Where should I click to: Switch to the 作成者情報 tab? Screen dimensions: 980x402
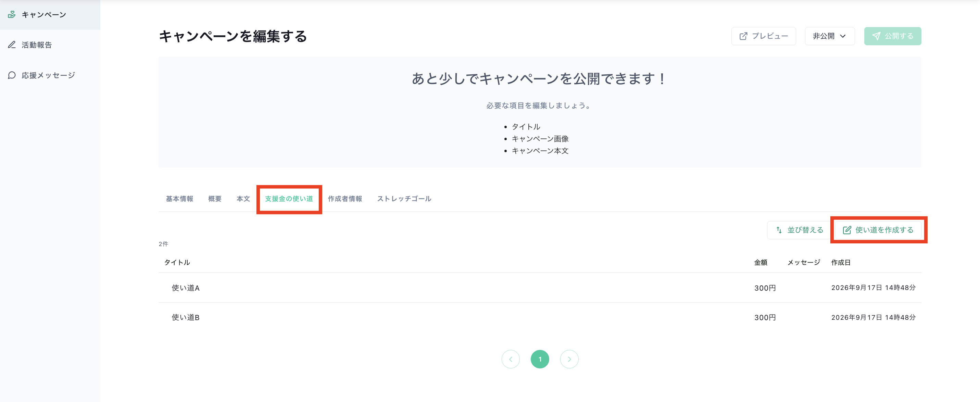coord(345,199)
